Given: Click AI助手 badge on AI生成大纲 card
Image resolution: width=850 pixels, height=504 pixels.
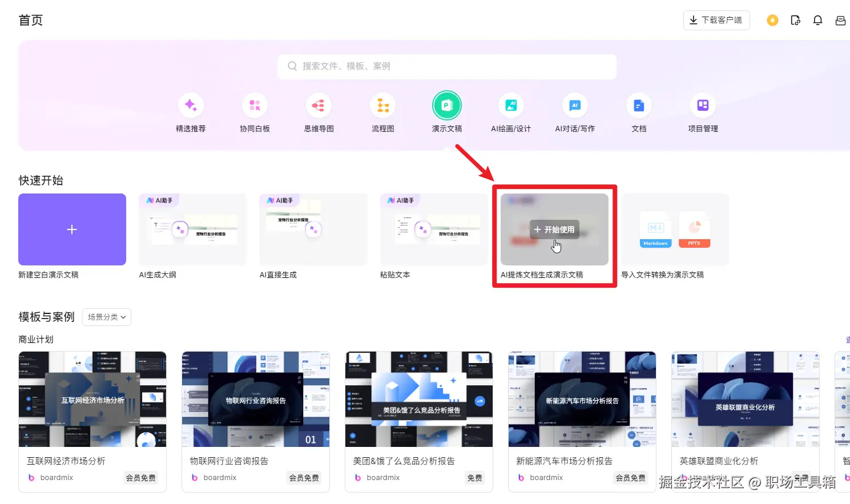Looking at the screenshot, I should (x=159, y=200).
